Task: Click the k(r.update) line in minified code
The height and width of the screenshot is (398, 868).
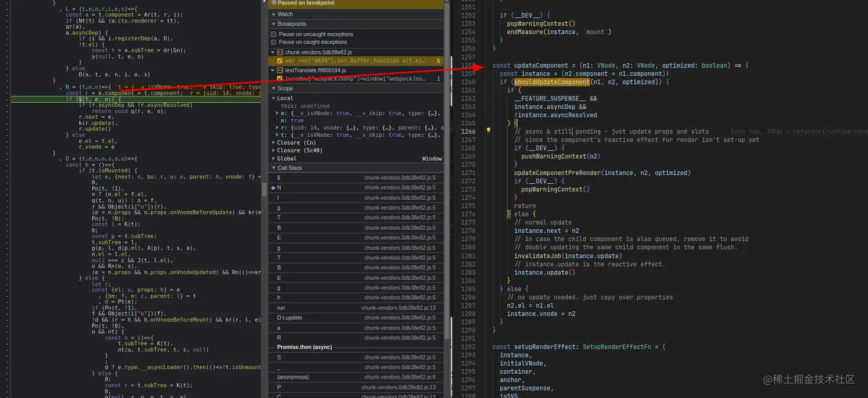Action: tap(98, 123)
